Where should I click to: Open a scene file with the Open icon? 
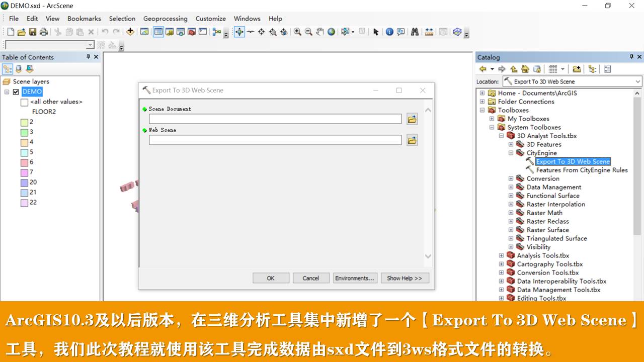pyautogui.click(x=22, y=32)
